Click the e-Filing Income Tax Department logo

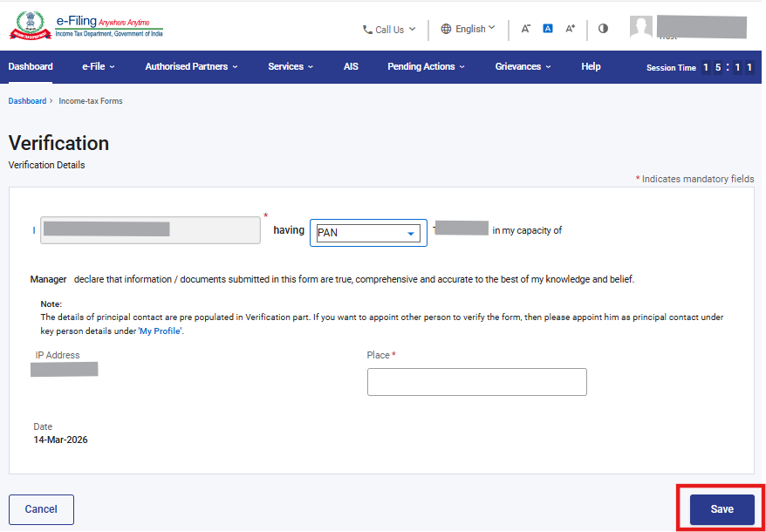pyautogui.click(x=86, y=26)
